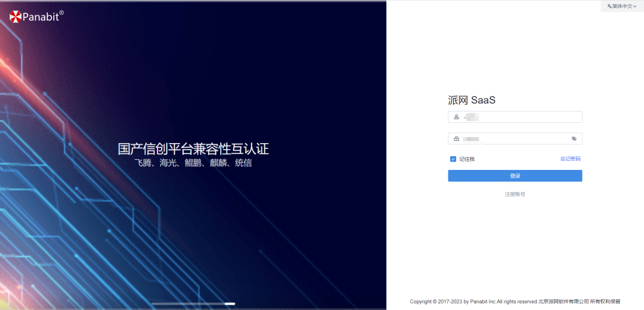Toggle password visibility eye icon

click(574, 139)
